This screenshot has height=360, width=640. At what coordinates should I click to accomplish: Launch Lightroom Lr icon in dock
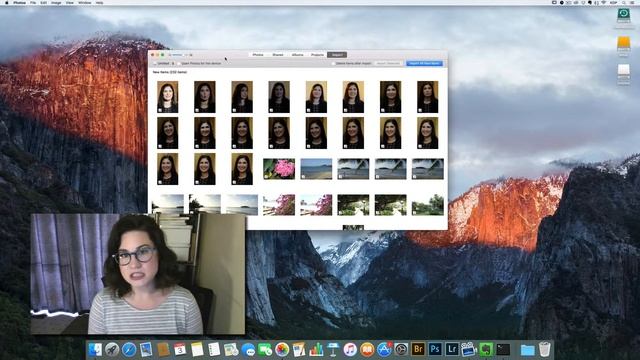452,349
